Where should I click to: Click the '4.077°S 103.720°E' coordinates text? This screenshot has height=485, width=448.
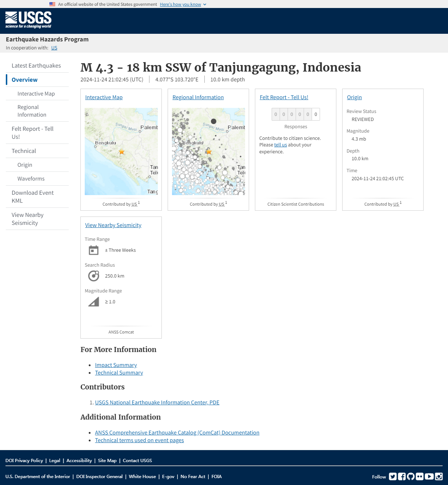click(177, 80)
